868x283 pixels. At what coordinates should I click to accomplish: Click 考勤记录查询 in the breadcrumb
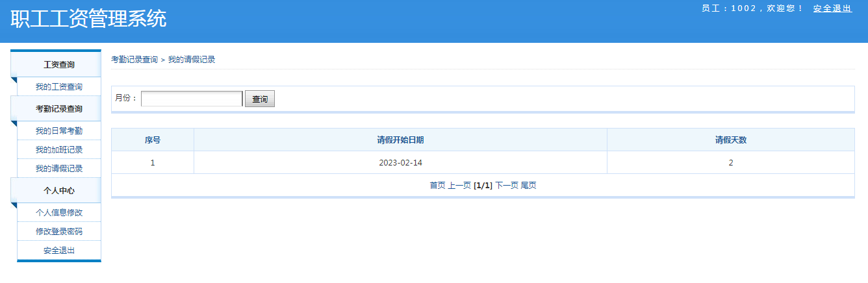click(x=134, y=59)
